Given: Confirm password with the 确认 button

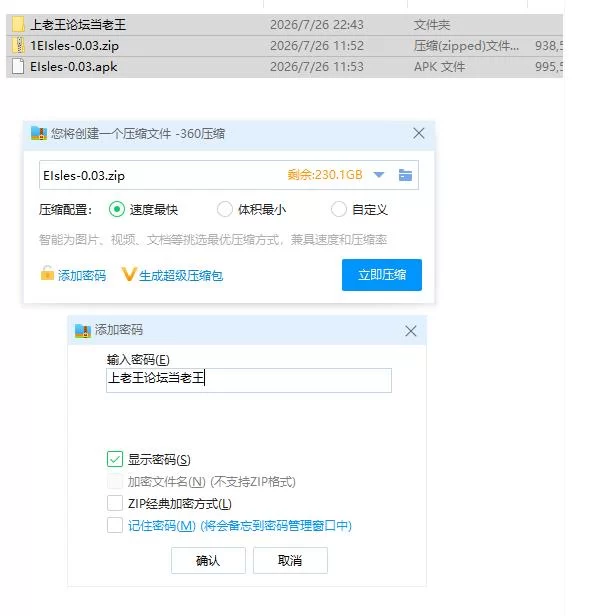Looking at the screenshot, I should (x=208, y=561).
